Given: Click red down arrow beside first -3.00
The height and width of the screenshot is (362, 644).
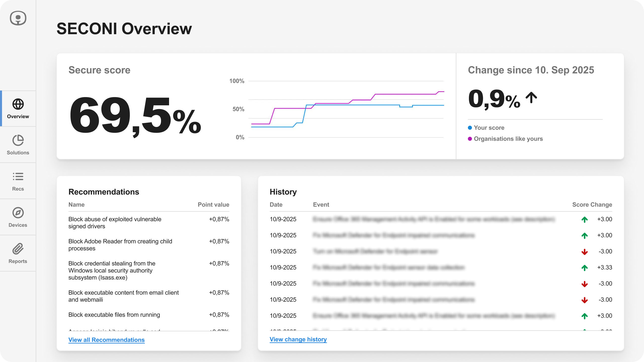Looking at the screenshot, I should [x=584, y=252].
